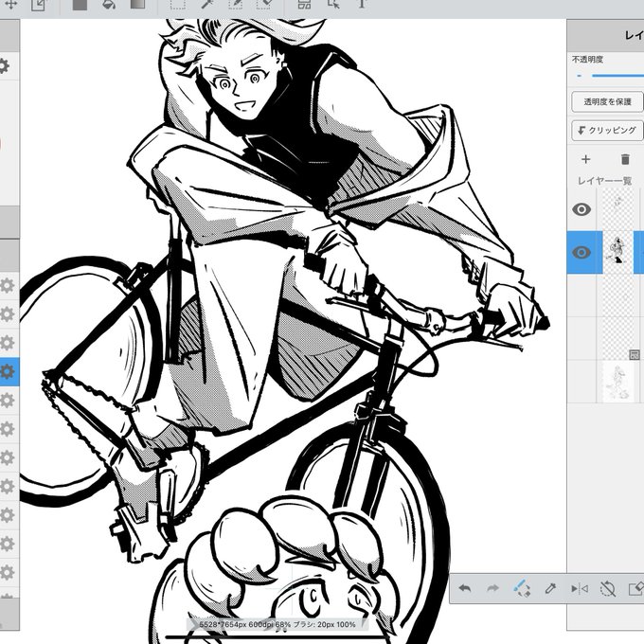This screenshot has width=644, height=644.
Task: Select the Selection Eraser tool
Action: (263, 4)
